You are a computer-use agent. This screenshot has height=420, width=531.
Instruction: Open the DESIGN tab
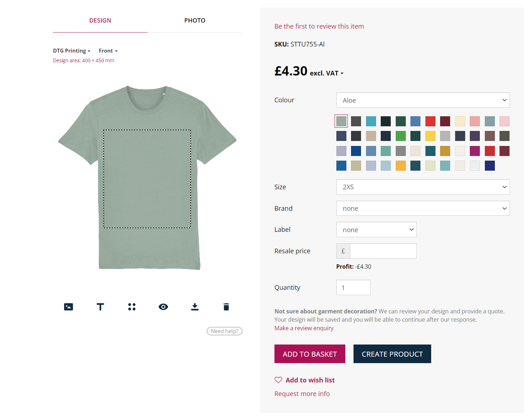point(100,20)
